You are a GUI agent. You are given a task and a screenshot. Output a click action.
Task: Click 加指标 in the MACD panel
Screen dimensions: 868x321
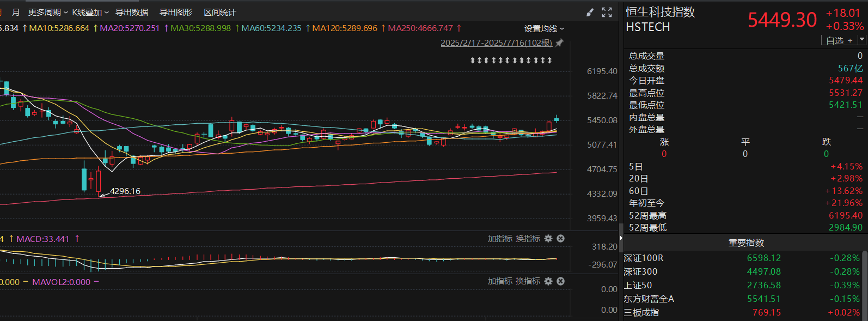[500, 239]
